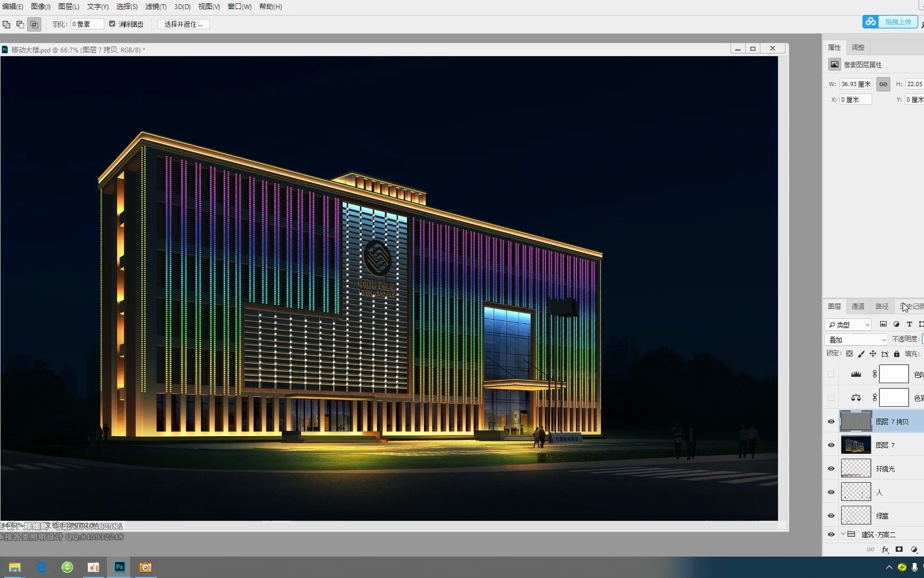Click the feather (羽化) input field
924x578 pixels.
coord(87,24)
